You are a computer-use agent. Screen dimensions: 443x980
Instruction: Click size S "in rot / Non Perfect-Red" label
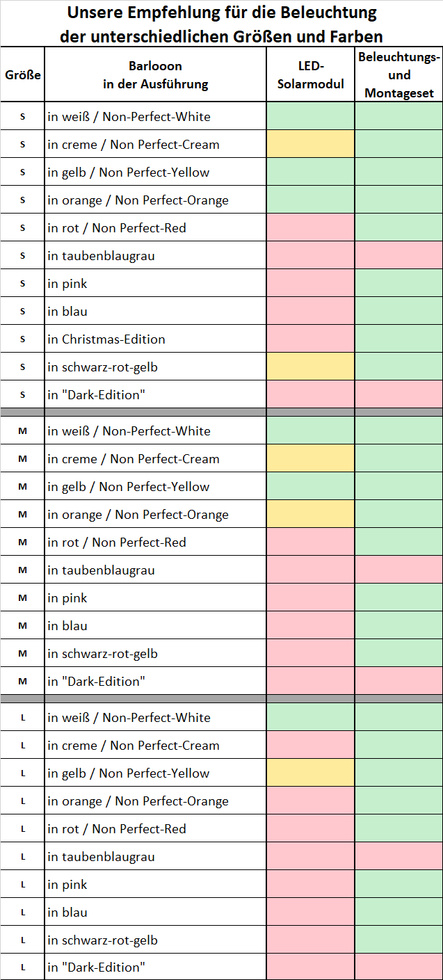tap(117, 228)
